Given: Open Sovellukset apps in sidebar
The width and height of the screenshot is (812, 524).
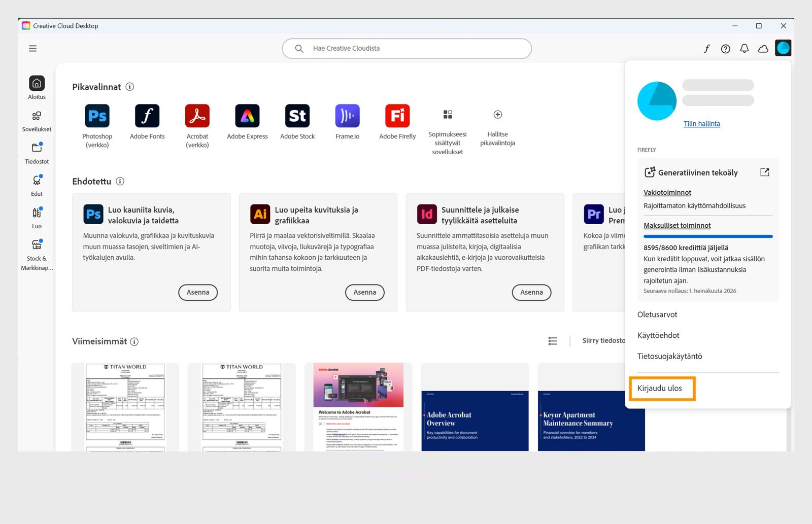Looking at the screenshot, I should pyautogui.click(x=37, y=121).
